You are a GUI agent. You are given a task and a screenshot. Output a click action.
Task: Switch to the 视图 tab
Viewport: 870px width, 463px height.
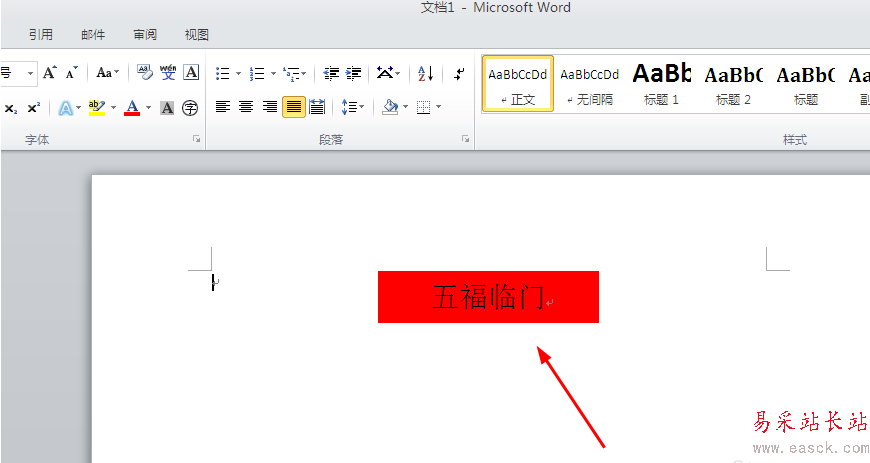click(196, 34)
